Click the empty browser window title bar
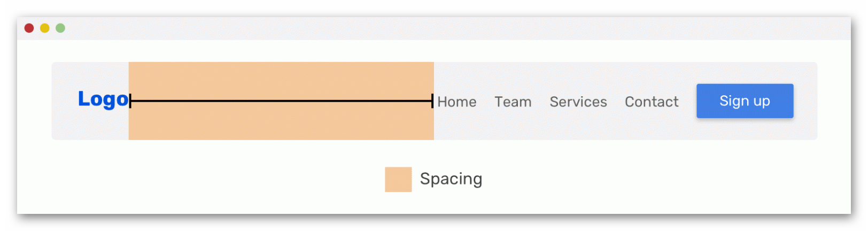Viewport: 868px width, 231px height. tap(454, 28)
